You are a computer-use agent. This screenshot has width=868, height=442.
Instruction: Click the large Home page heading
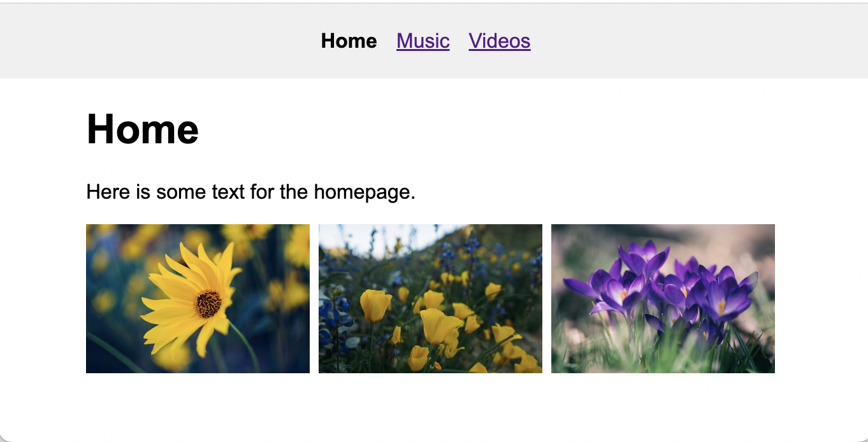click(x=142, y=129)
